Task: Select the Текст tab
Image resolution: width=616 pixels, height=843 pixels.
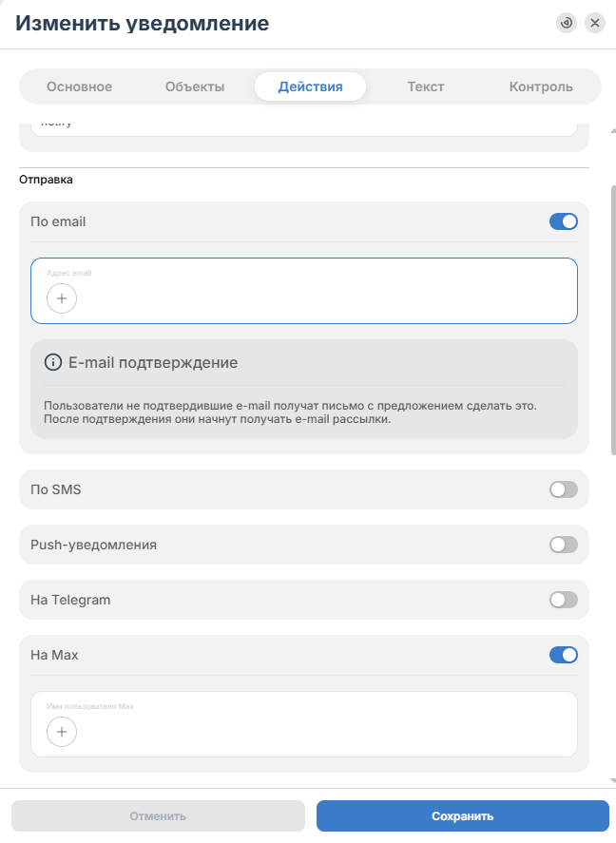Action: [426, 86]
